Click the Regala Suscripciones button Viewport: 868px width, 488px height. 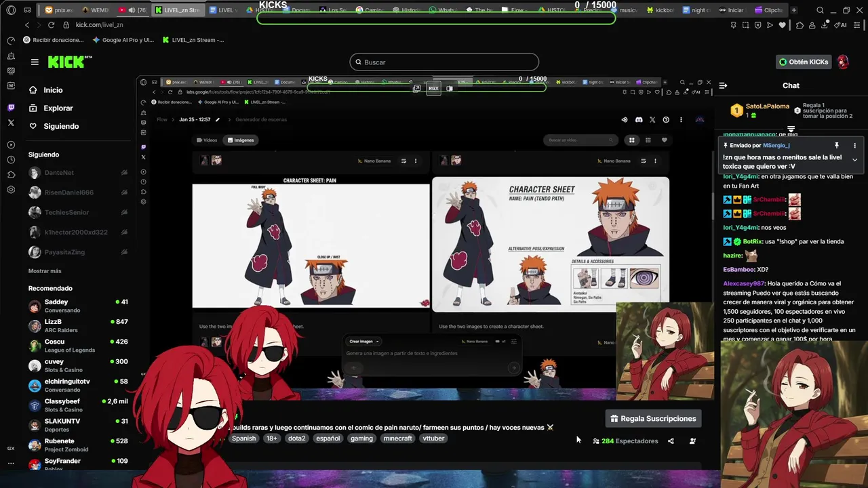pyautogui.click(x=653, y=419)
